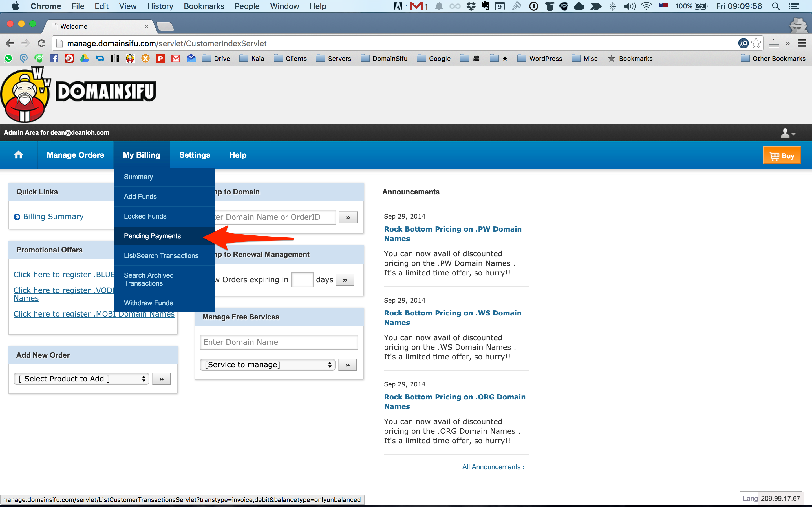Open the Gmail bookmark icon

click(176, 59)
